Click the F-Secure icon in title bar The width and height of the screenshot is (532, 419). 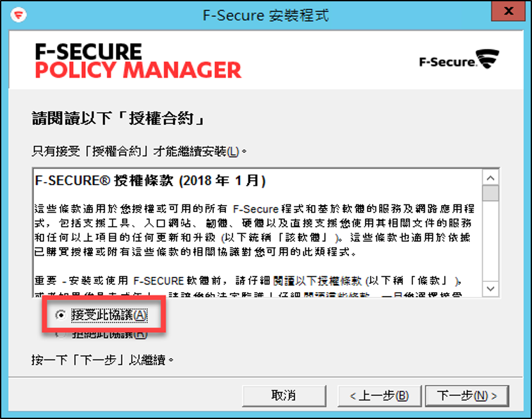click(x=19, y=15)
